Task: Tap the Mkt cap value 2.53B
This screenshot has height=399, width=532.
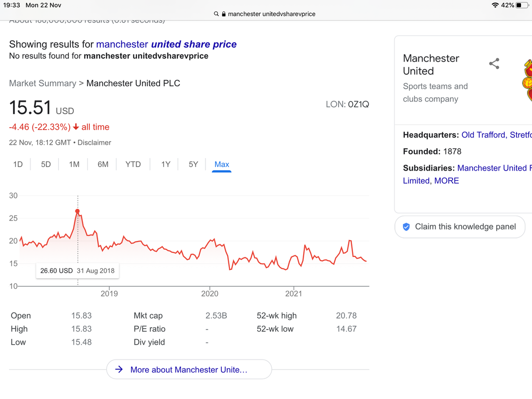Action: click(216, 316)
